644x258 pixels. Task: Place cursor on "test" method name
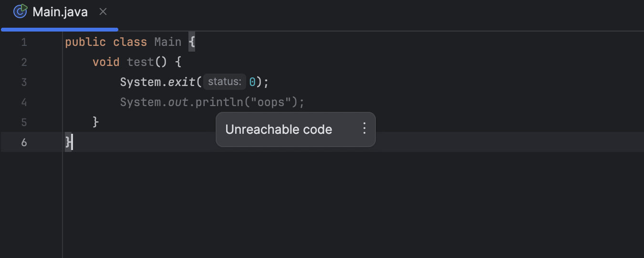(140, 62)
